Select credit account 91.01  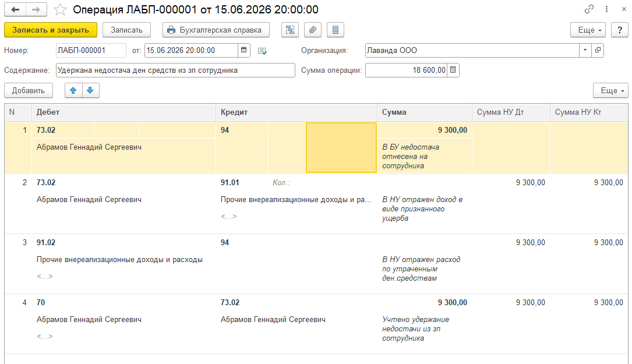pyautogui.click(x=230, y=183)
